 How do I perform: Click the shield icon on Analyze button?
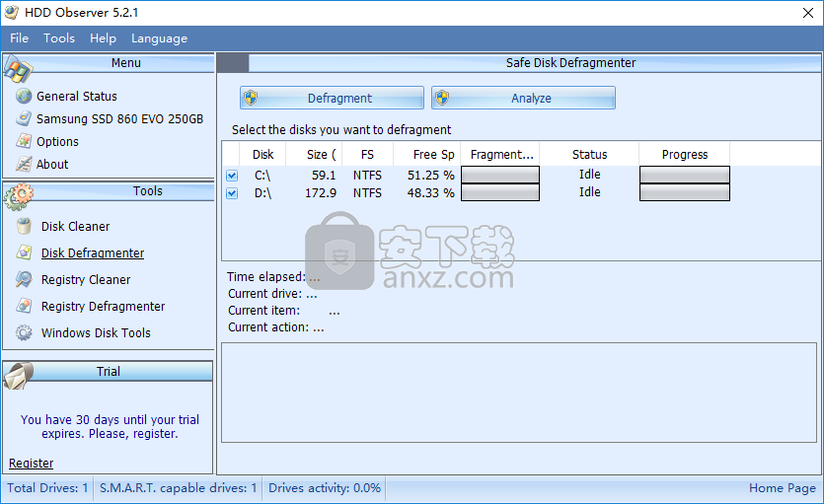tap(442, 98)
